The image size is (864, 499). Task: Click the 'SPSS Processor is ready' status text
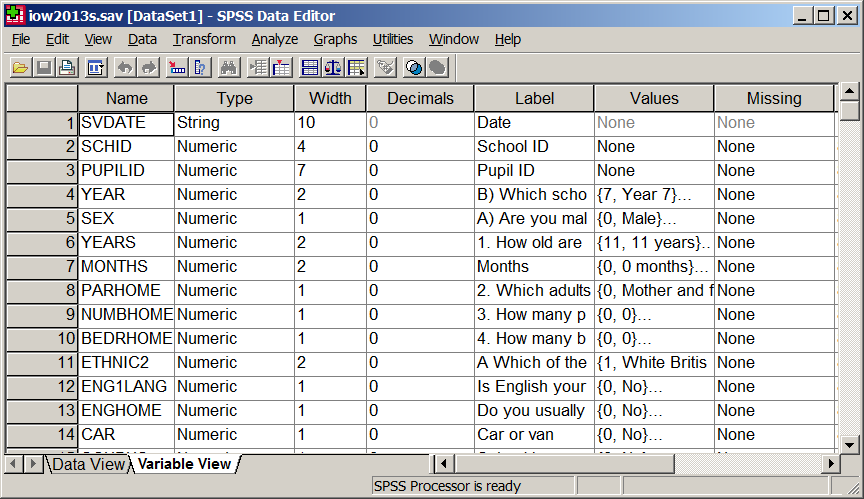pyautogui.click(x=447, y=486)
